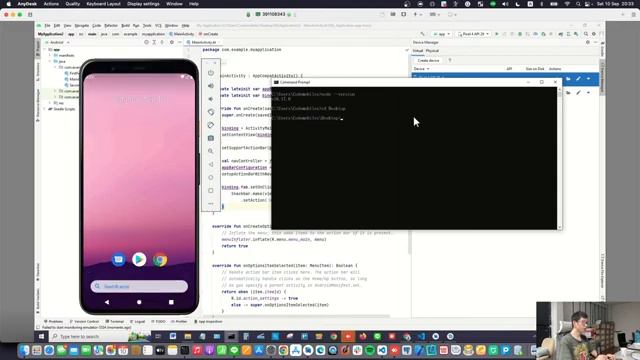Viewport: 640px width, 360px height.
Task: Click the Search Everywhere magnifier in toolbar
Action: pyautogui.click(x=586, y=34)
